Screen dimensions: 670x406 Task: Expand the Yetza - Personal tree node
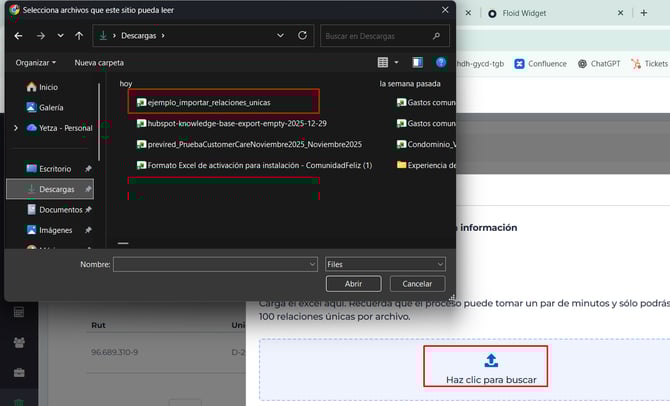pyautogui.click(x=16, y=128)
